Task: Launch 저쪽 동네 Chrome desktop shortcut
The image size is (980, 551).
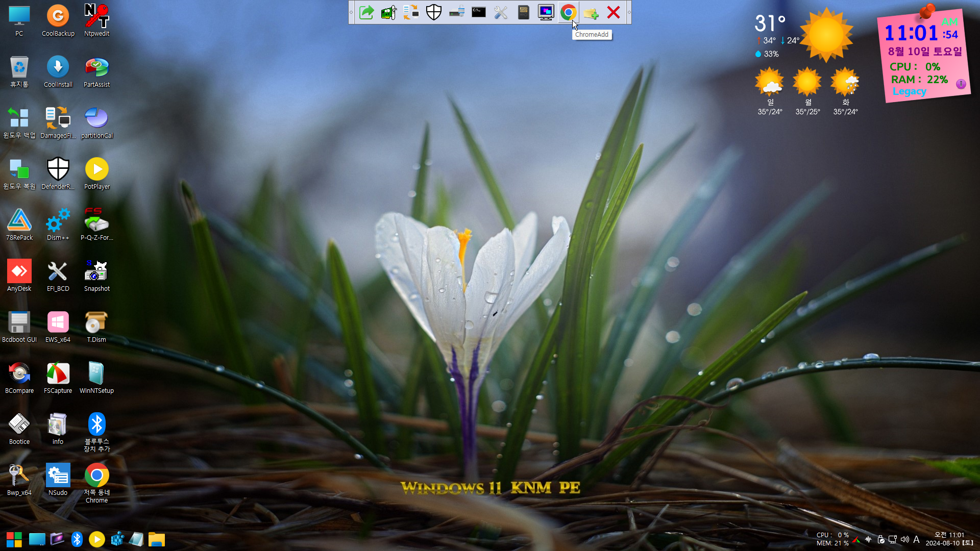Action: [97, 483]
